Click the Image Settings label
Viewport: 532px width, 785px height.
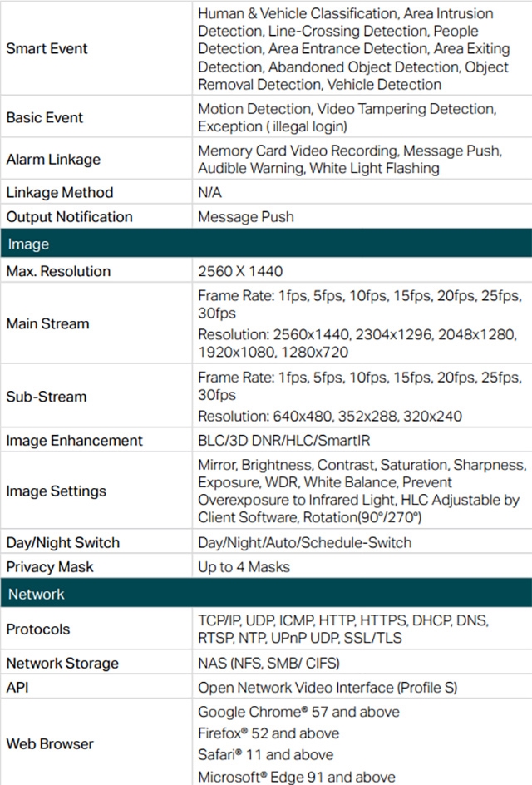pyautogui.click(x=56, y=491)
